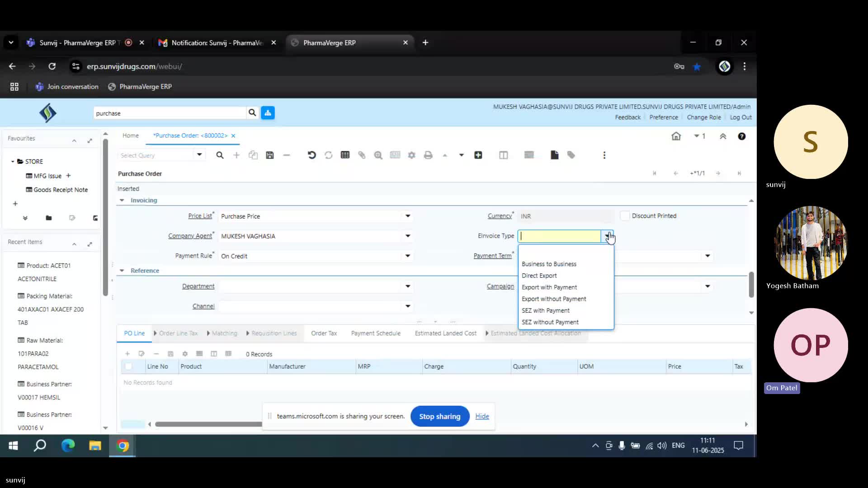This screenshot has height=488, width=868.
Task: Toggle grid view using the table icon in the toolbar
Action: (345, 155)
